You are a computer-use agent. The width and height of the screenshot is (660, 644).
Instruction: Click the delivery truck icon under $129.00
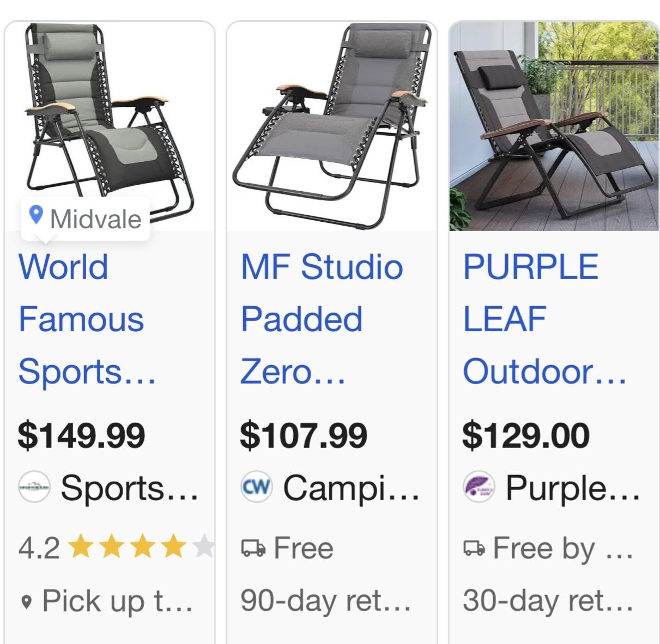pyautogui.click(x=474, y=548)
